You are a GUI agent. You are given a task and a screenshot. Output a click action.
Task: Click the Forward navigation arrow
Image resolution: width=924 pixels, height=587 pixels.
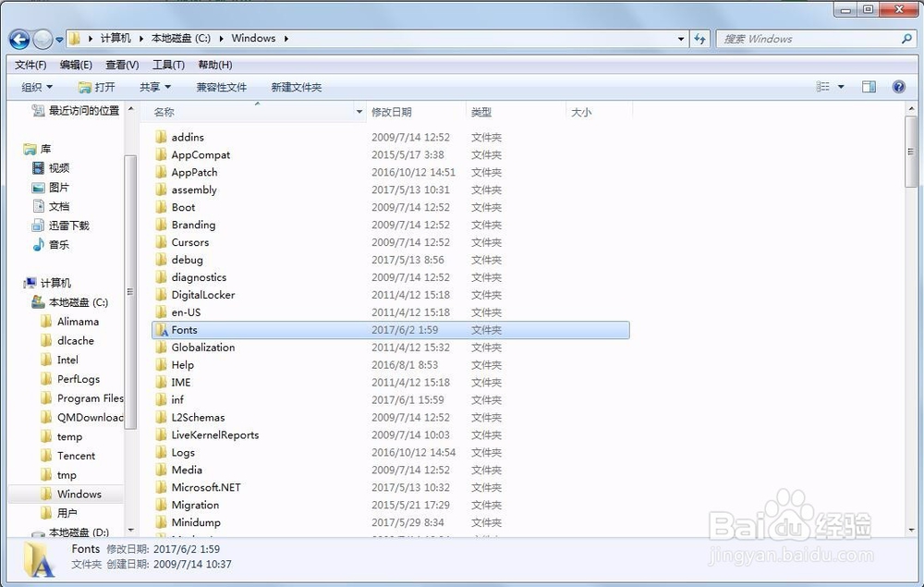[43, 39]
